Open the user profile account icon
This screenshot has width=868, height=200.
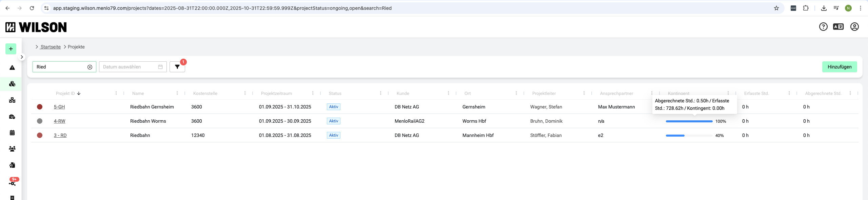pyautogui.click(x=854, y=27)
